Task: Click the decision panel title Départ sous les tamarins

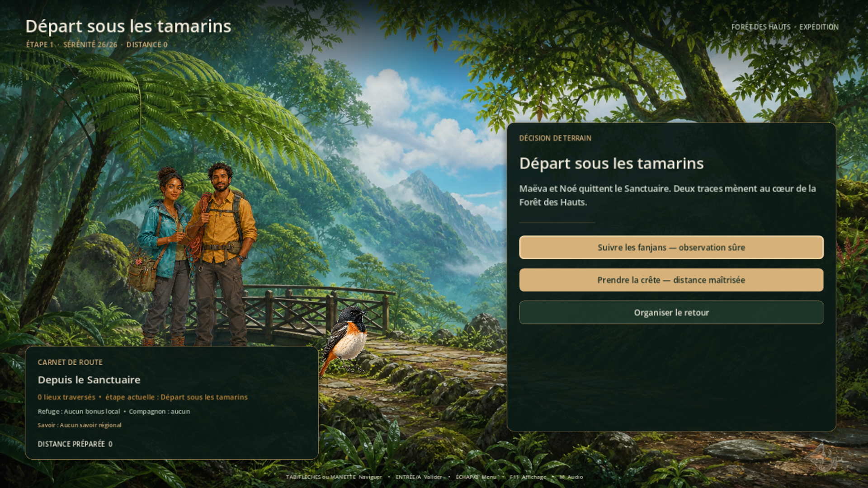Action: [611, 163]
